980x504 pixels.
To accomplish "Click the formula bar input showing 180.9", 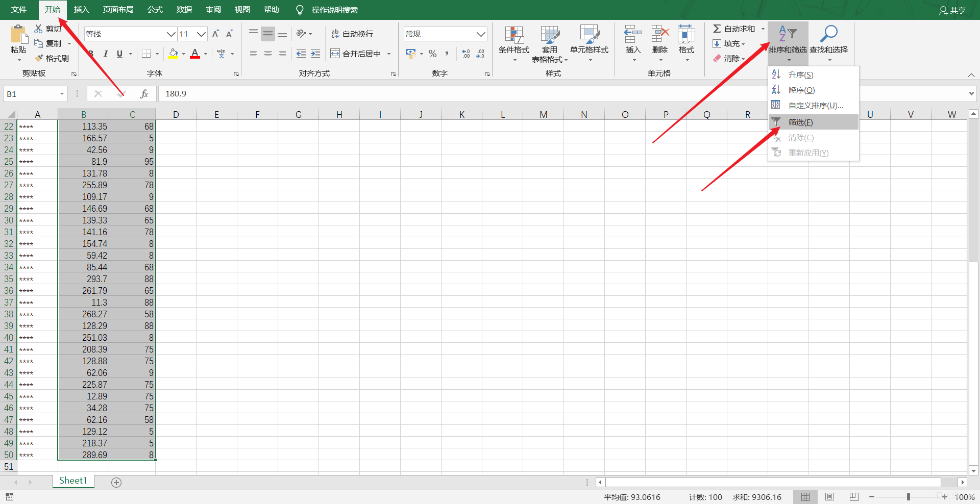I will pos(561,94).
